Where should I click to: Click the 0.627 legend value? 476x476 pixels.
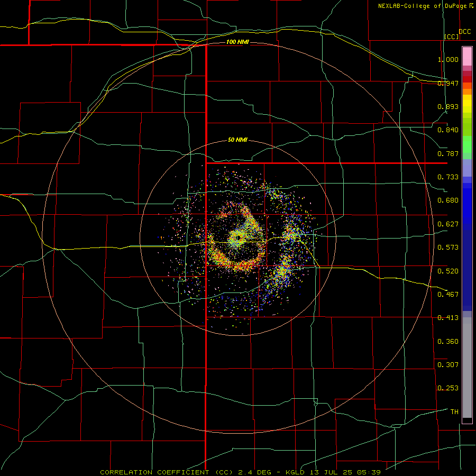(448, 224)
